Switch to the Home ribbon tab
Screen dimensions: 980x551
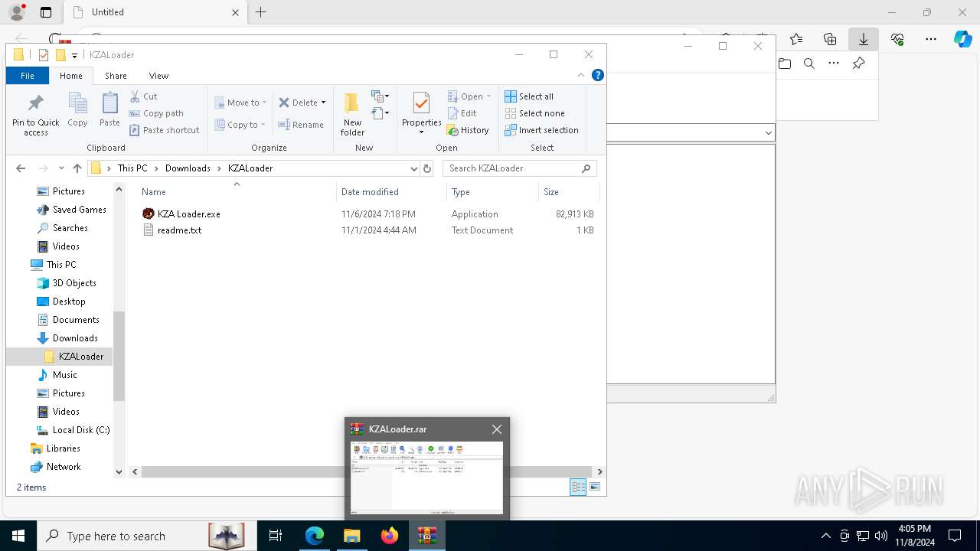point(71,76)
